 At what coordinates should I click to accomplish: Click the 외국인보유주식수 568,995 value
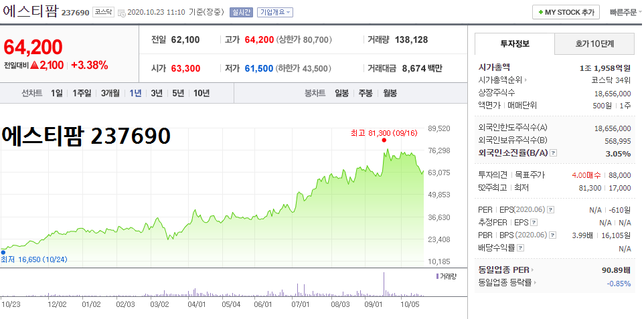[617, 140]
